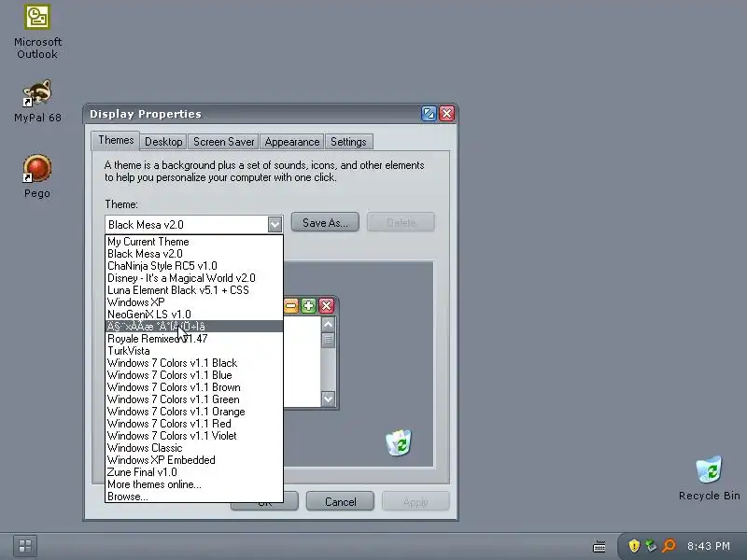The height and width of the screenshot is (560, 747).
Task: Select Windows 7 Colors v1.1 Green
Action: click(194, 399)
